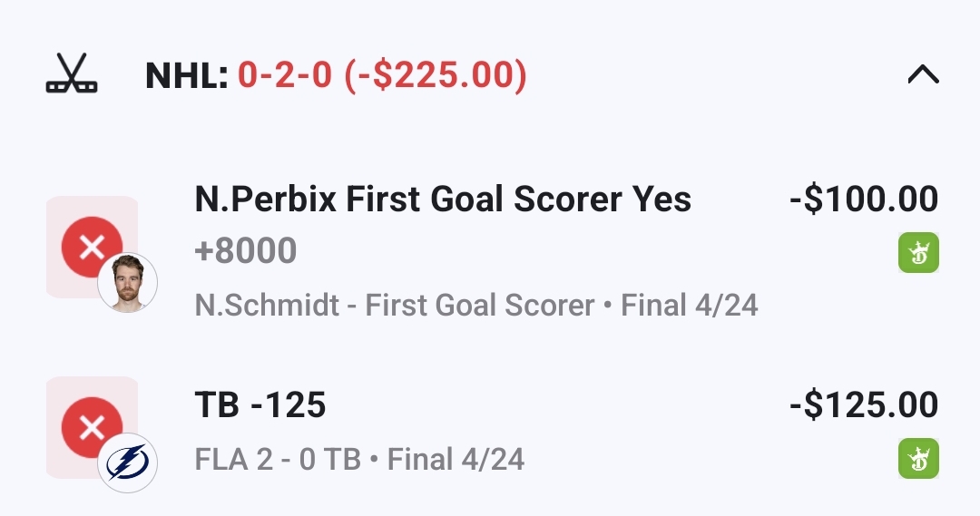980x516 pixels.
Task: Click the -$100.00 loss amount
Action: click(x=864, y=199)
